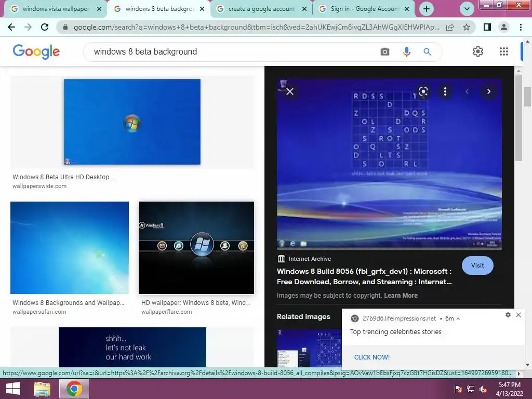This screenshot has width=532, height=399.
Task: Open the wallpapersafari.com blue wallpaper thumbnail
Action: (x=70, y=248)
